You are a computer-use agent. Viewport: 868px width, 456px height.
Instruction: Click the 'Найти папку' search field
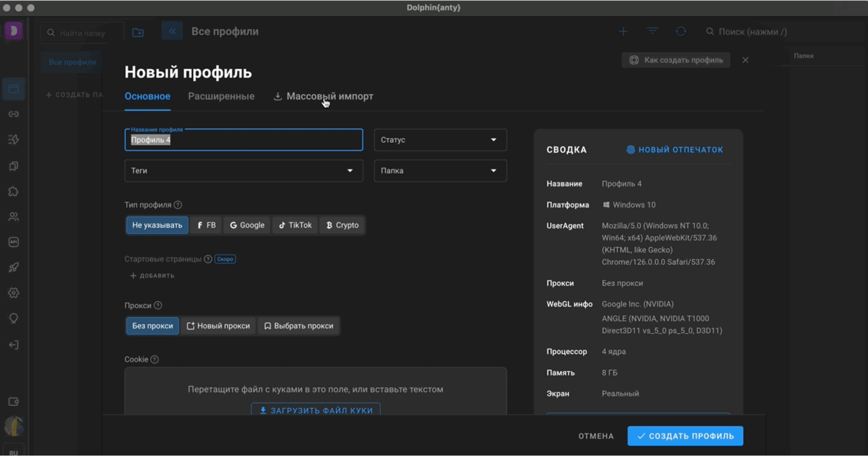point(82,33)
